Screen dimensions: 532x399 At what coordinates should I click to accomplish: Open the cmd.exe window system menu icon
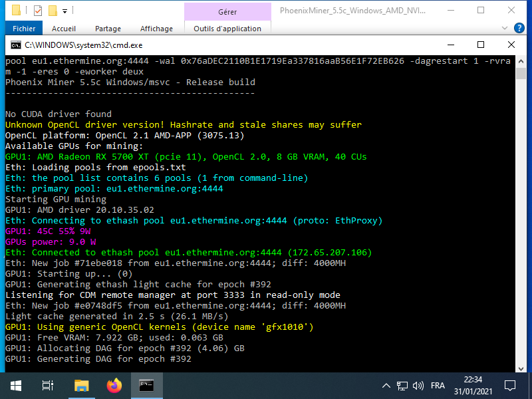pos(15,45)
